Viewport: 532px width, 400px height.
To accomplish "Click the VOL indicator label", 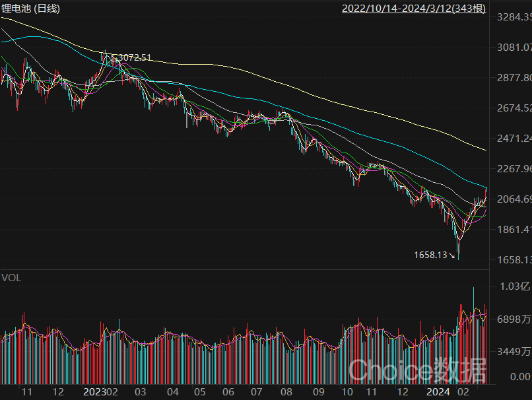I will (11, 278).
